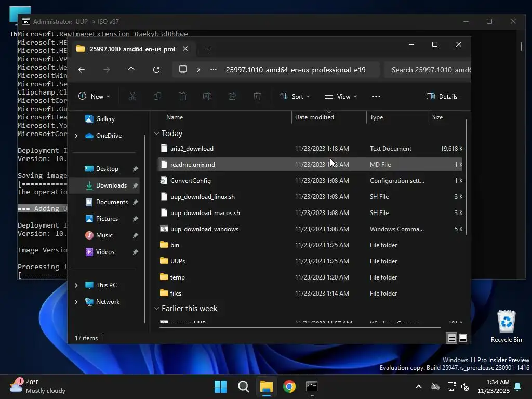Switch to large thumbnails layout icon
Image resolution: width=532 pixels, height=399 pixels.
point(463,338)
